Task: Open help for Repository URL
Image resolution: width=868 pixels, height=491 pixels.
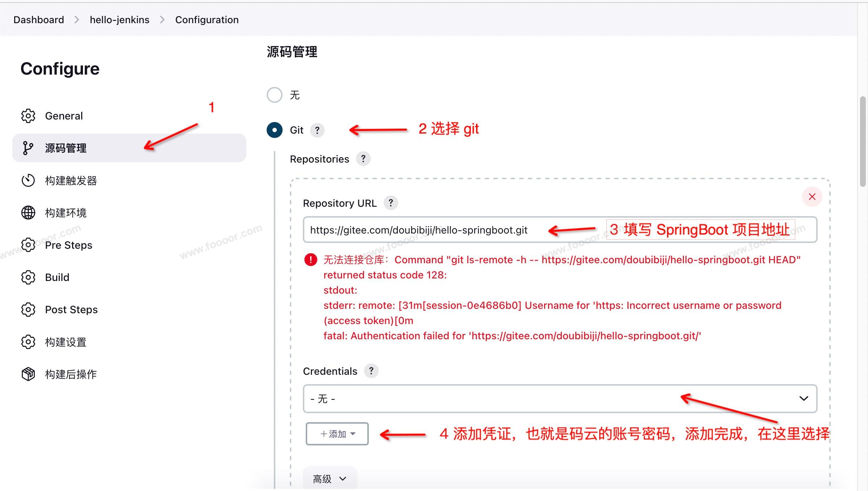Action: tap(391, 203)
